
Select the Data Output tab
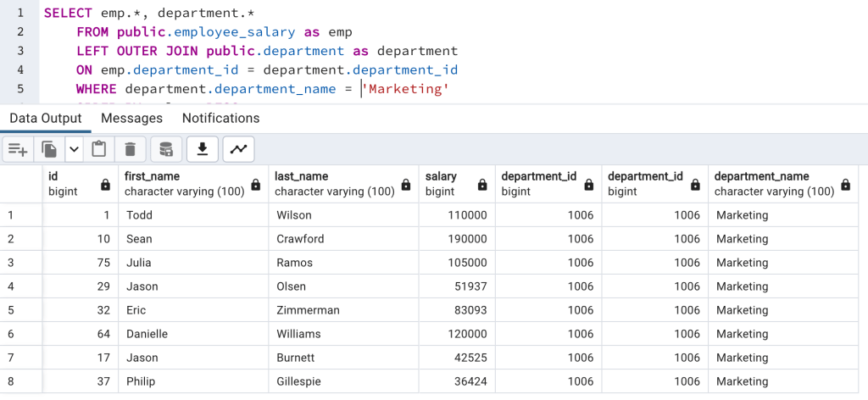click(x=46, y=118)
